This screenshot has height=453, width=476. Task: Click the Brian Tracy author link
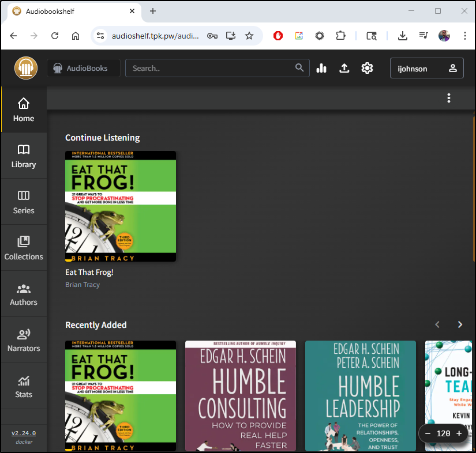pyautogui.click(x=83, y=285)
